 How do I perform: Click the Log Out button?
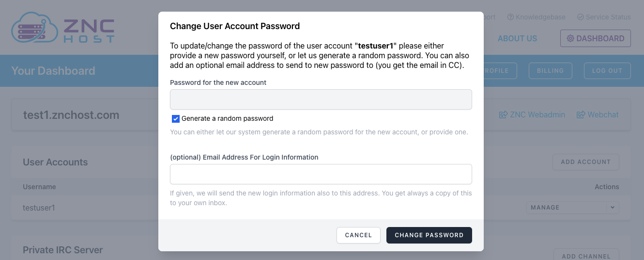point(607,71)
